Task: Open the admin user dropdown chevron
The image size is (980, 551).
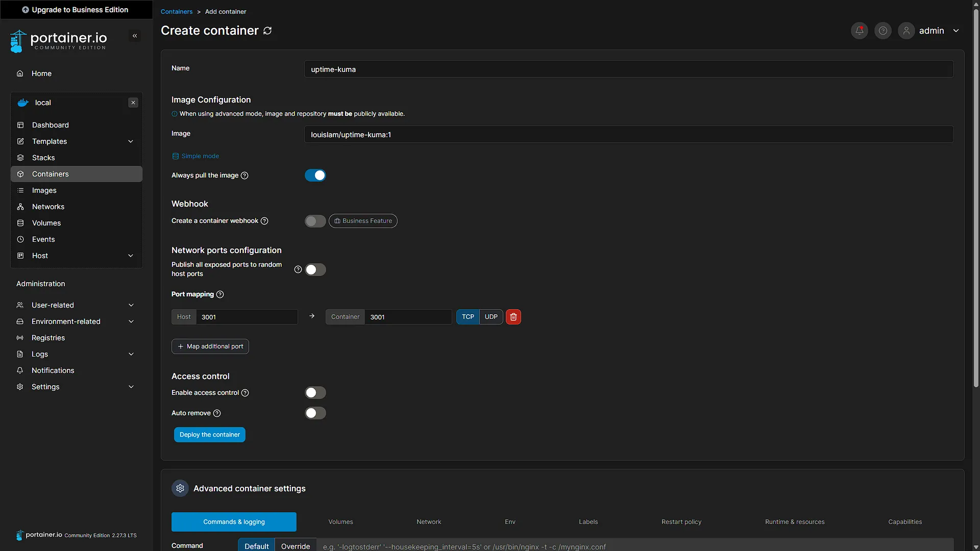Action: click(956, 31)
